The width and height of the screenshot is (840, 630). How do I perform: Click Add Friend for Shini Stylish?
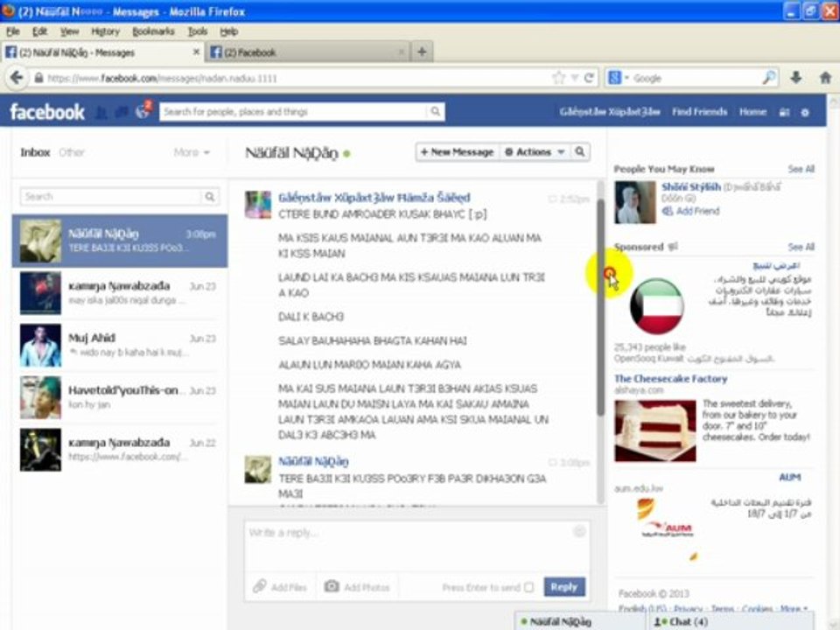pyautogui.click(x=691, y=211)
